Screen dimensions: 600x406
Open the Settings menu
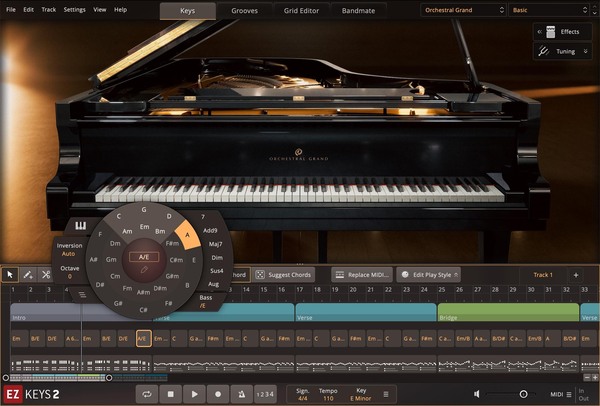pyautogui.click(x=74, y=9)
